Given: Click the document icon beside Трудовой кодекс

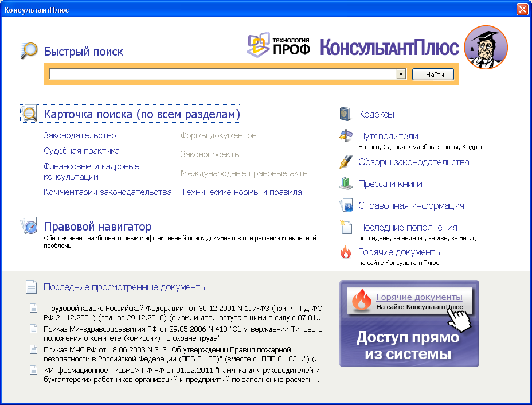Looking at the screenshot, I should 33,308.
